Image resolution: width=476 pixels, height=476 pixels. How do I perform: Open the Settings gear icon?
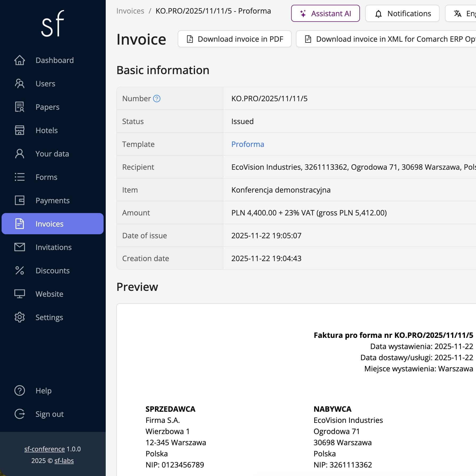[x=19, y=317]
